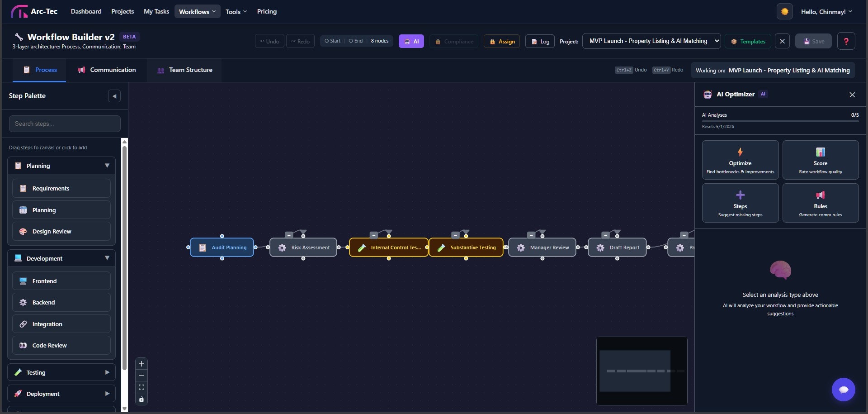Click the Redo toolbar button
This screenshot has width=868, height=414.
[300, 41]
